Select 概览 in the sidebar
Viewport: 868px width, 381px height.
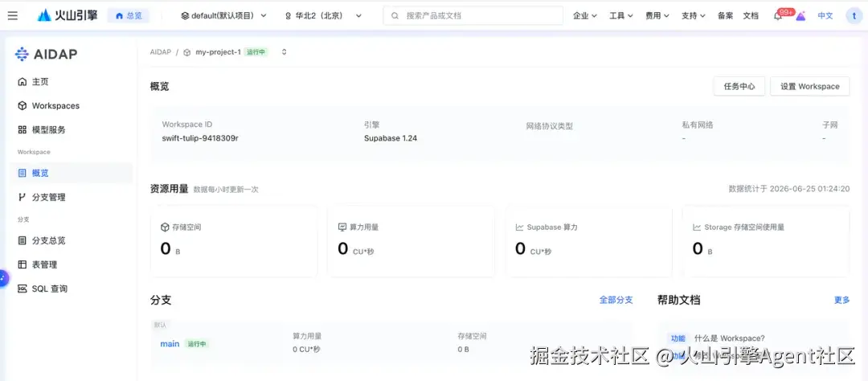[71, 173]
